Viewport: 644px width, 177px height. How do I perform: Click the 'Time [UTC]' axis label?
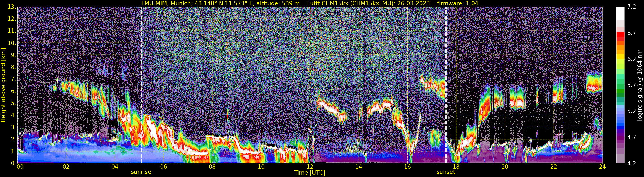(309, 173)
